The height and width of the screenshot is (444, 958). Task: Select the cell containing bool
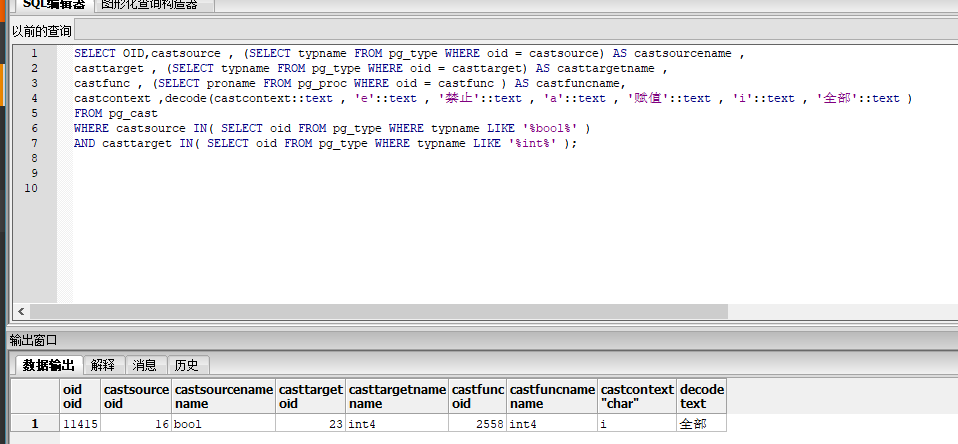(224, 423)
